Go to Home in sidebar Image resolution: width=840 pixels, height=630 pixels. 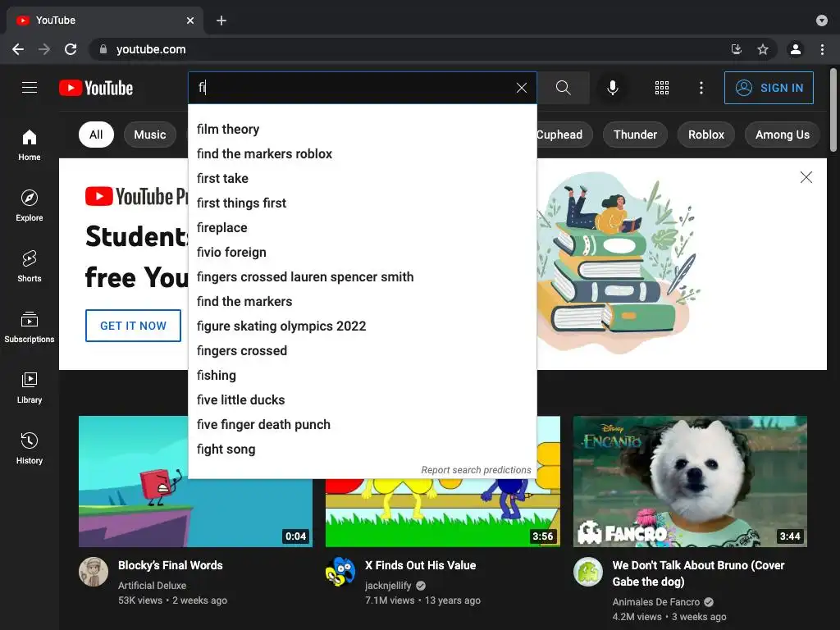(x=30, y=145)
